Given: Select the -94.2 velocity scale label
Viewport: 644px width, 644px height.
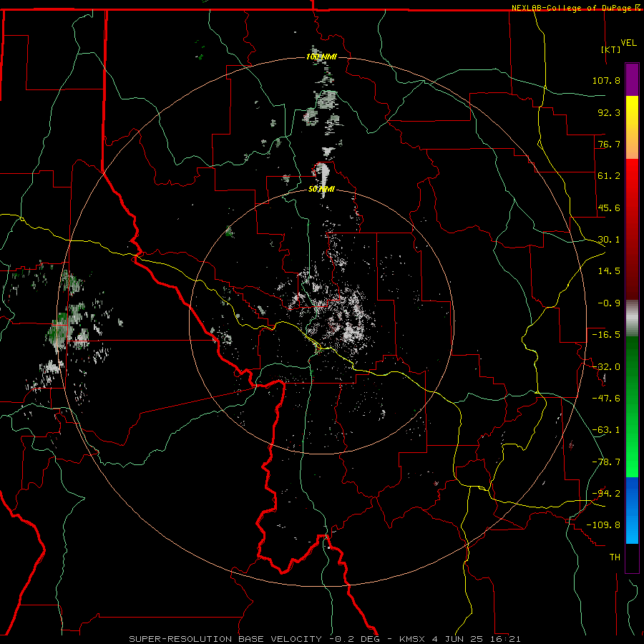Looking at the screenshot, I should coord(606,493).
